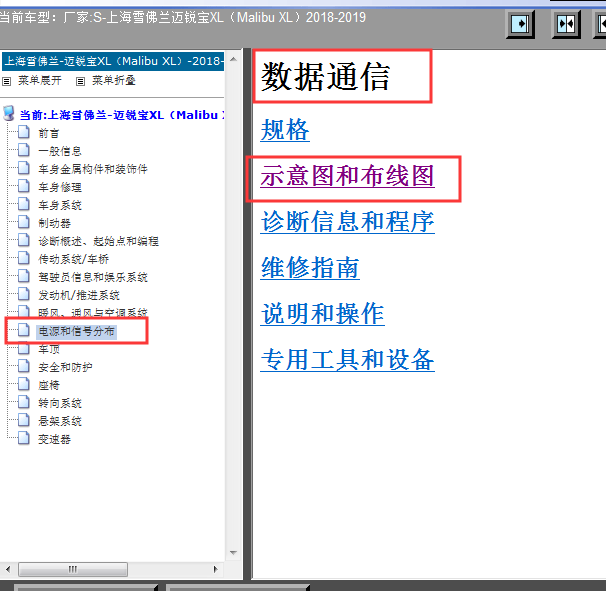Screen dimensions: 606x591
Task: Click the blue header 上海雪佛兰-迈锐宝XL title bar
Action: coord(113,61)
